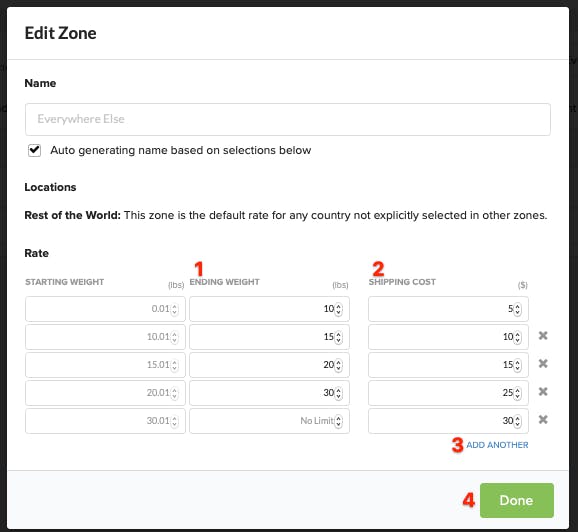Click stepper on ending weight 15 field
578x532 pixels.
(338, 337)
